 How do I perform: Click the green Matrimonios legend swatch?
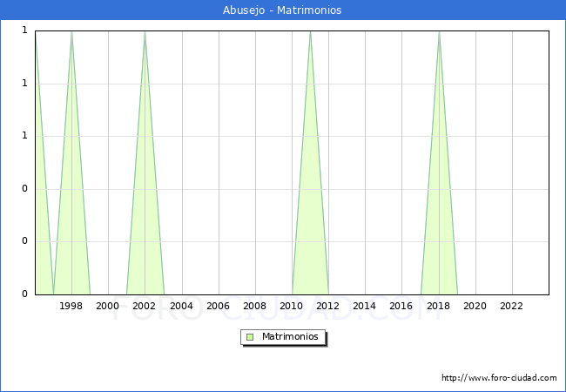coord(250,337)
